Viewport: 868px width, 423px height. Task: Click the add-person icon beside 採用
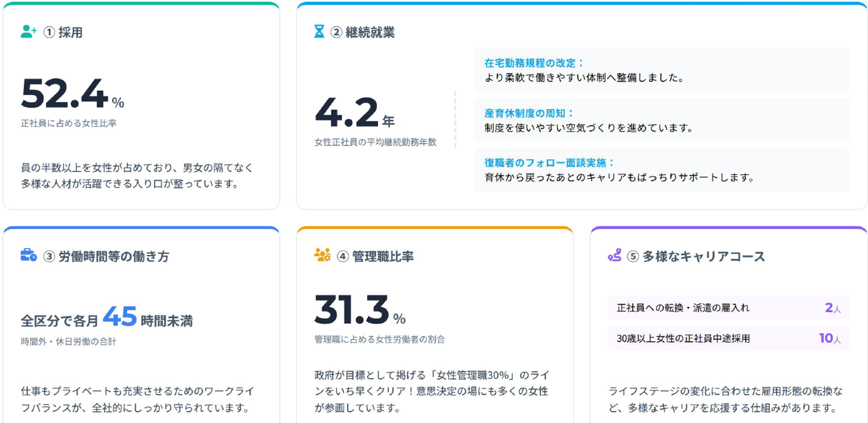tap(28, 32)
